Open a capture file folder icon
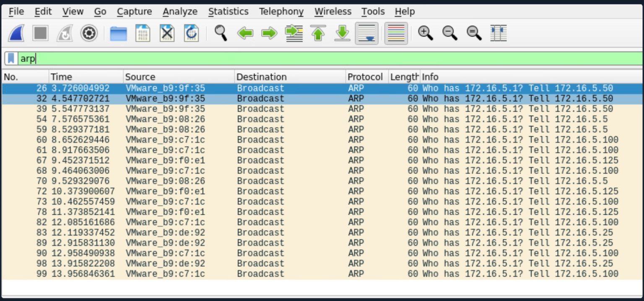Viewport: 644px width, 301px height. [x=119, y=33]
